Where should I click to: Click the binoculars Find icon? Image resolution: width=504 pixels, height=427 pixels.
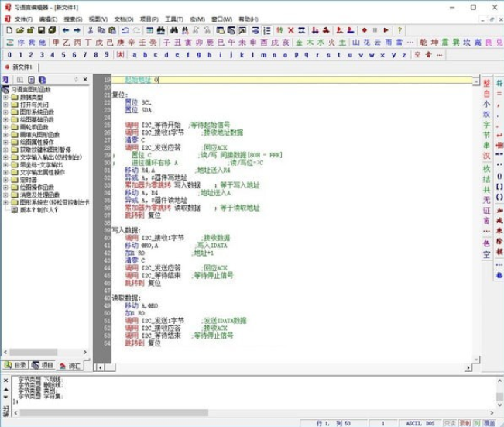(174, 30)
